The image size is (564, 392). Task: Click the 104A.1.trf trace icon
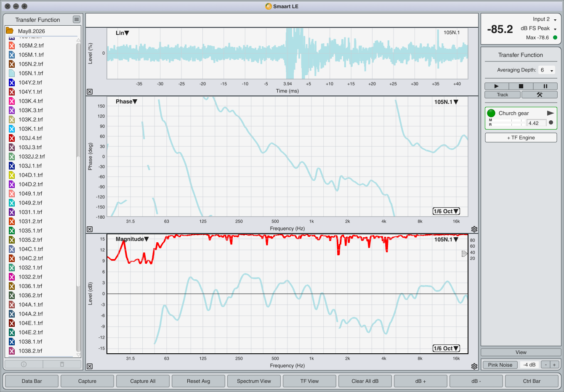[x=12, y=305]
